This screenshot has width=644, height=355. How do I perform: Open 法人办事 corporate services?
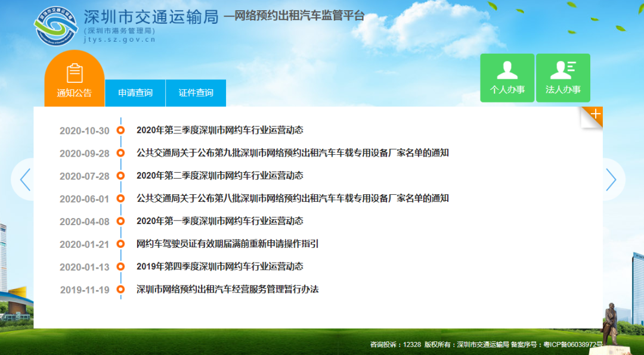click(563, 78)
